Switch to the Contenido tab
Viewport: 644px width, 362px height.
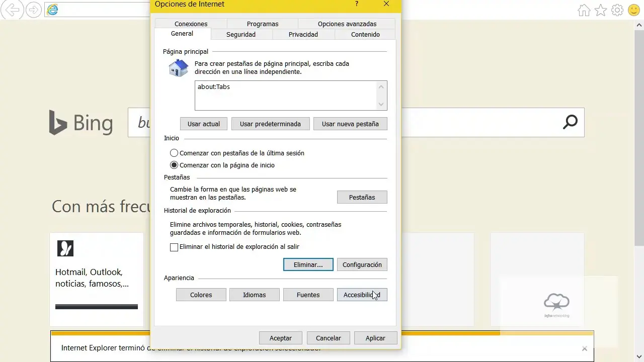[x=366, y=34]
